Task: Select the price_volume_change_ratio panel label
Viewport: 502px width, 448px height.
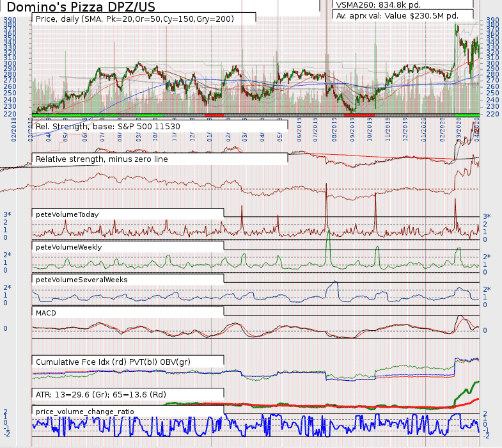Action: pos(85,412)
